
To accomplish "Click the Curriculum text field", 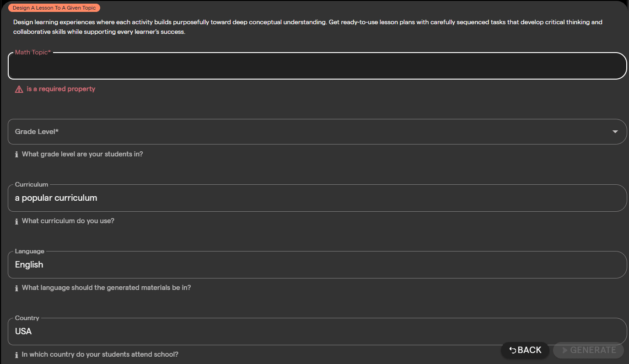I will (317, 198).
